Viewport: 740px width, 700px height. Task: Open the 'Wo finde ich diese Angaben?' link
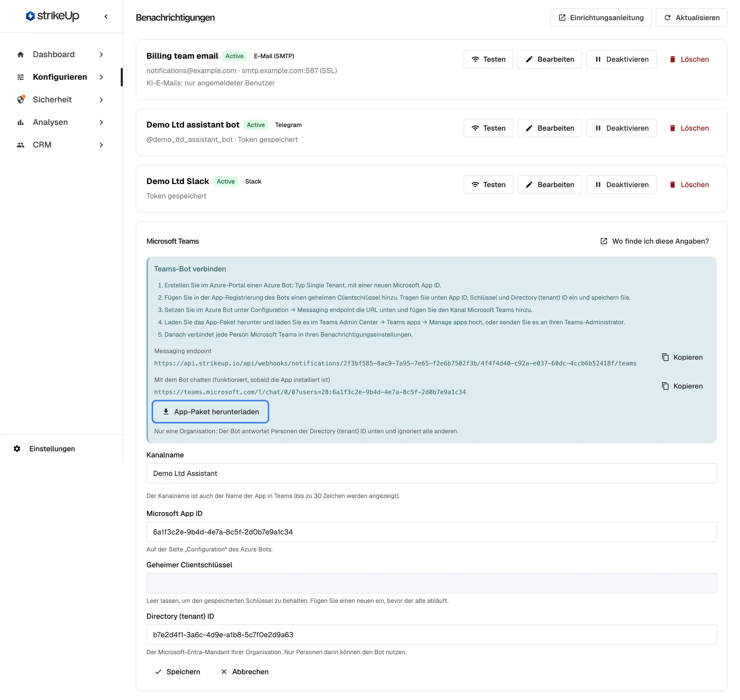pyautogui.click(x=654, y=241)
